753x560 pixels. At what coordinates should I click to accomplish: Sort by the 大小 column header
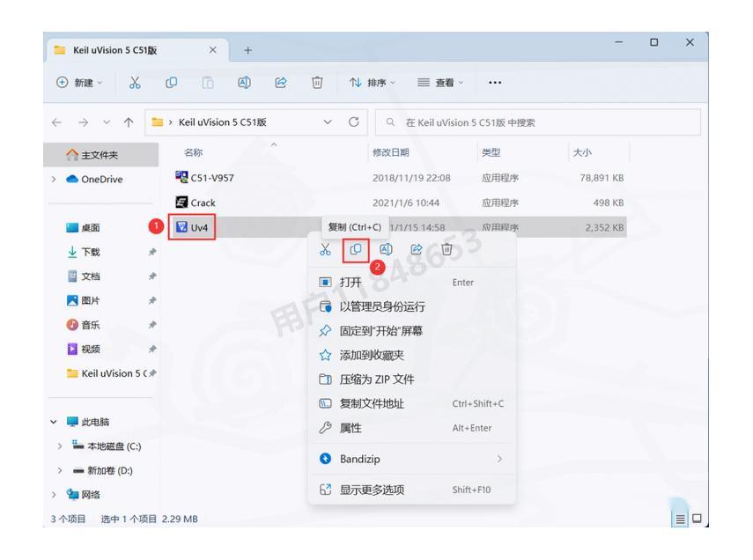click(582, 152)
